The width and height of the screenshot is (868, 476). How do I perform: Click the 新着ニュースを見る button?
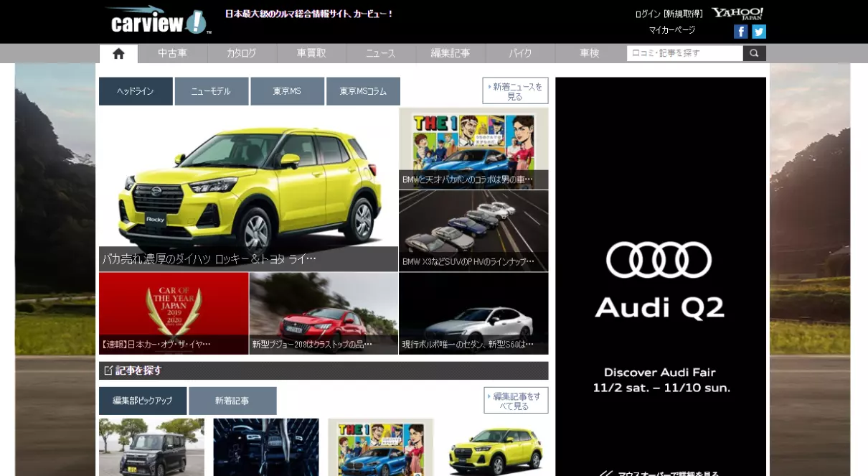coord(515,91)
